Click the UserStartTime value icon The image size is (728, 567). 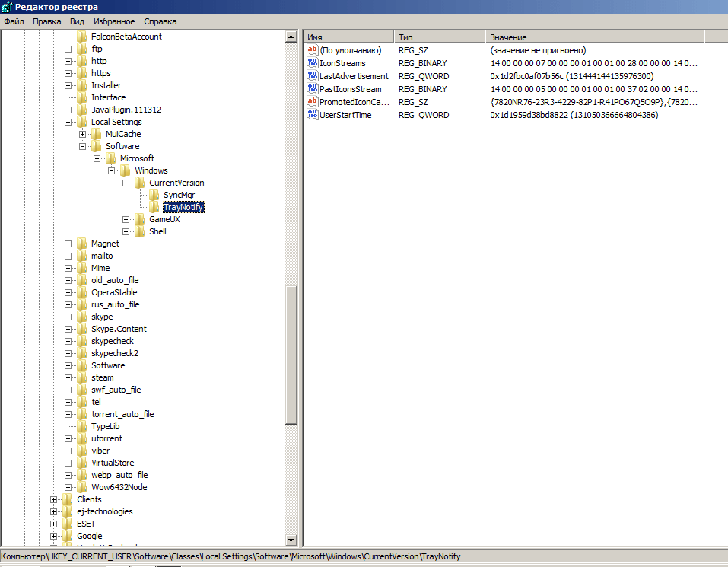312,115
